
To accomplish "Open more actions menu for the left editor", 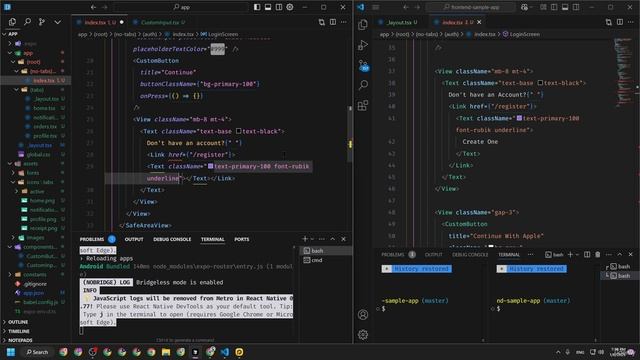I will click(x=344, y=22).
